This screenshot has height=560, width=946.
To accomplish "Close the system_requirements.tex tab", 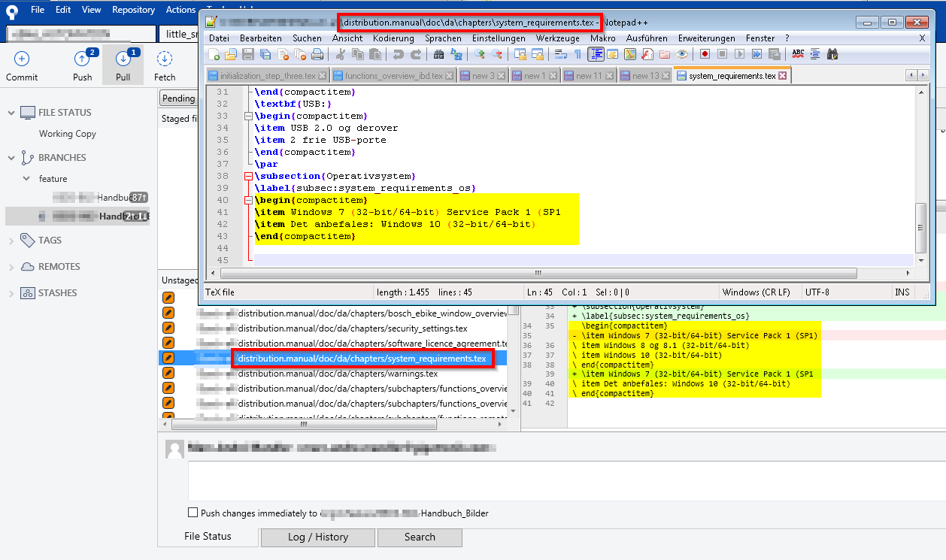I will pyautogui.click(x=782, y=76).
